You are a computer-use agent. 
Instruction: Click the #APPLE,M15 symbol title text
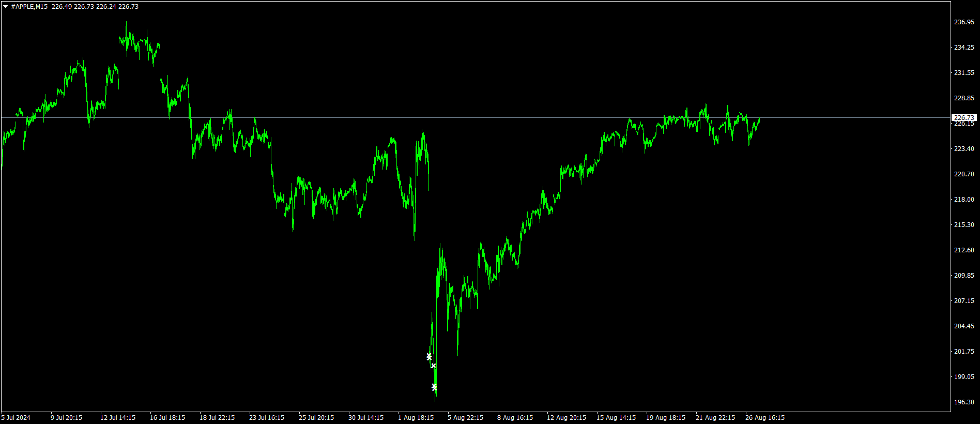[29, 7]
